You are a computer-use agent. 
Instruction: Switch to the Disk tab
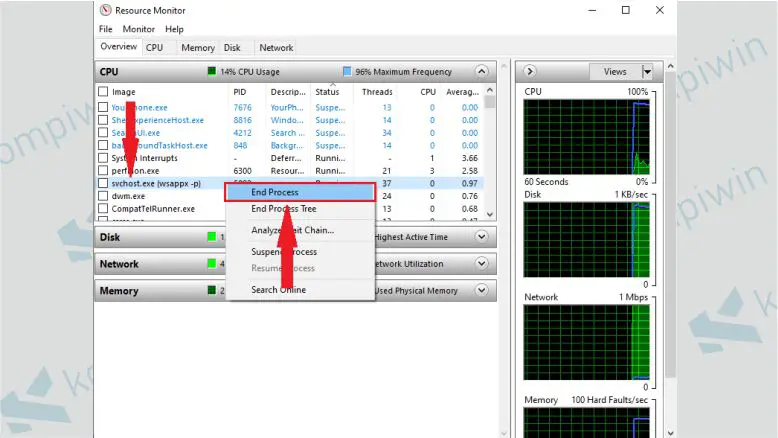pyautogui.click(x=232, y=48)
